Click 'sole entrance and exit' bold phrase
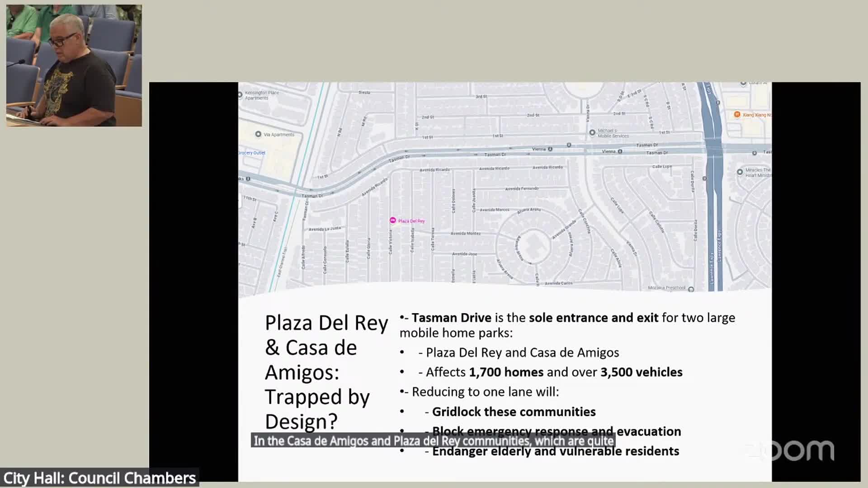The image size is (868, 488). click(594, 318)
